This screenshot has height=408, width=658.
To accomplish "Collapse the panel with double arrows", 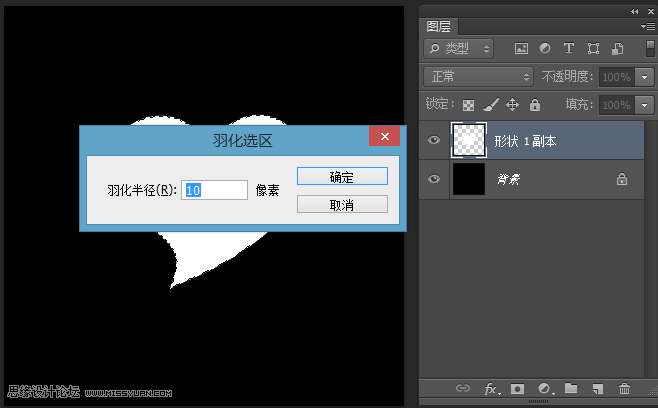I will coord(634,12).
